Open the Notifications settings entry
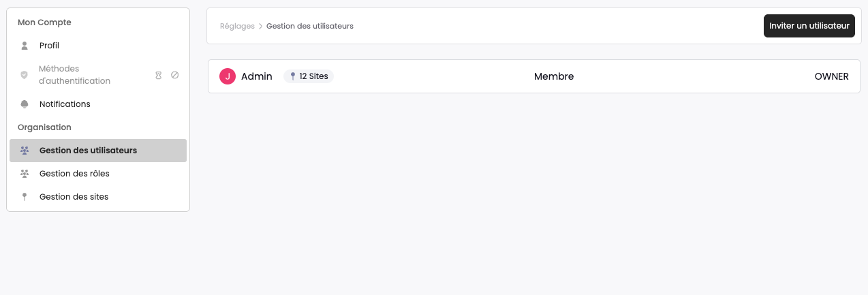Image resolution: width=868 pixels, height=295 pixels. click(98, 104)
